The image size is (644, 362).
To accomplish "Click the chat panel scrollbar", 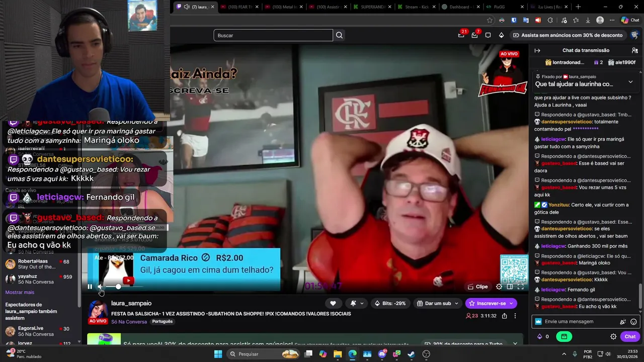I will (x=640, y=297).
